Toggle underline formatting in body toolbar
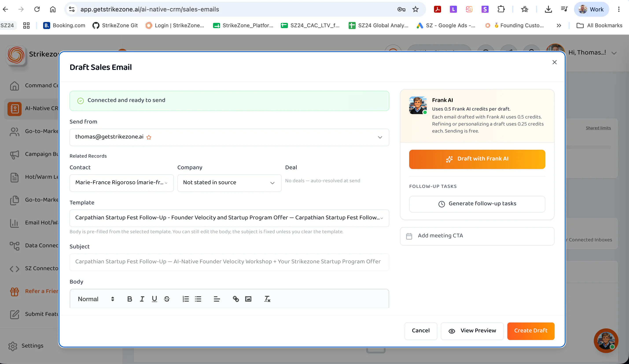Viewport: 629px width, 364px height. (x=154, y=299)
